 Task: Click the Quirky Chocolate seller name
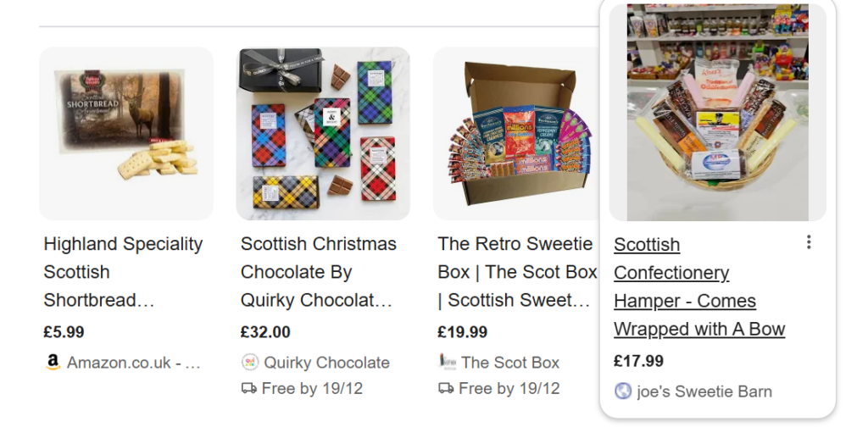point(326,363)
